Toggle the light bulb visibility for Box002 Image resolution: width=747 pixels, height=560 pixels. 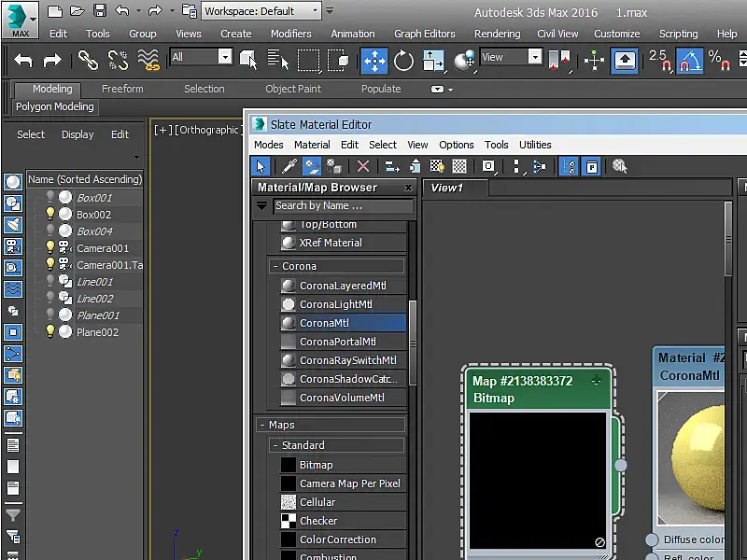point(50,215)
